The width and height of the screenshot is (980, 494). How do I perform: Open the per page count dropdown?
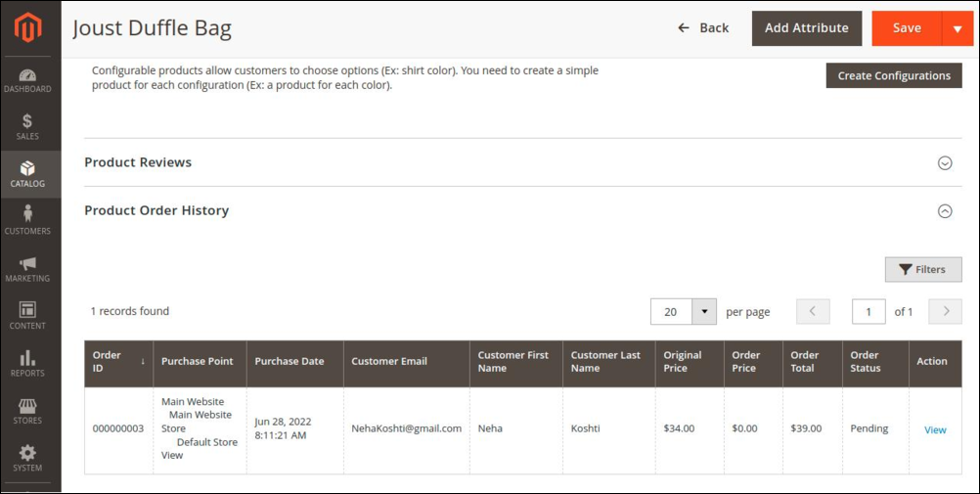point(704,312)
